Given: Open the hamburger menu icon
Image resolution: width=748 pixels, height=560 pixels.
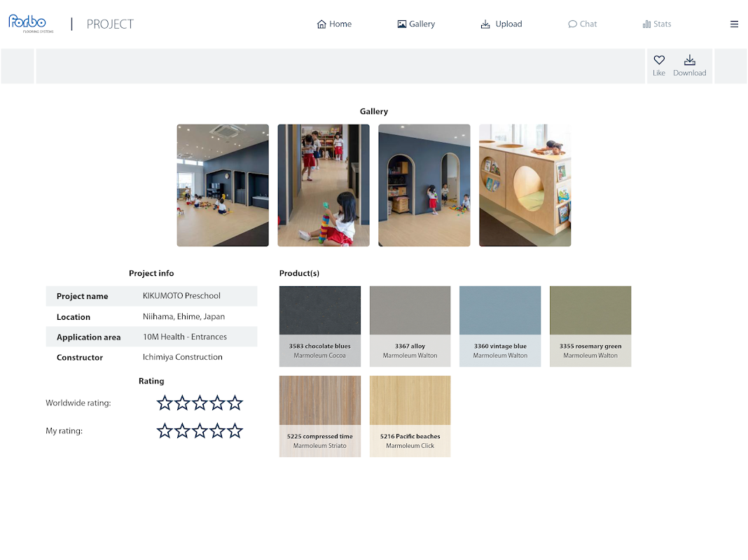Looking at the screenshot, I should (734, 24).
